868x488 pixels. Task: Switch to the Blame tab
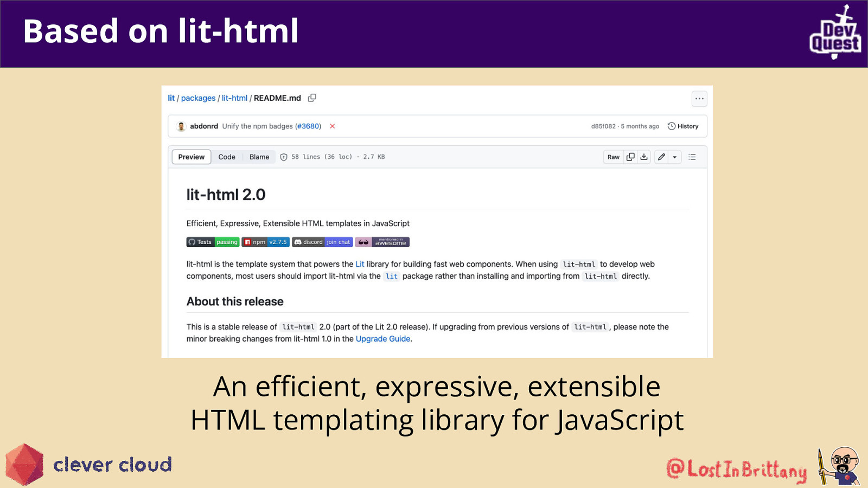click(259, 157)
